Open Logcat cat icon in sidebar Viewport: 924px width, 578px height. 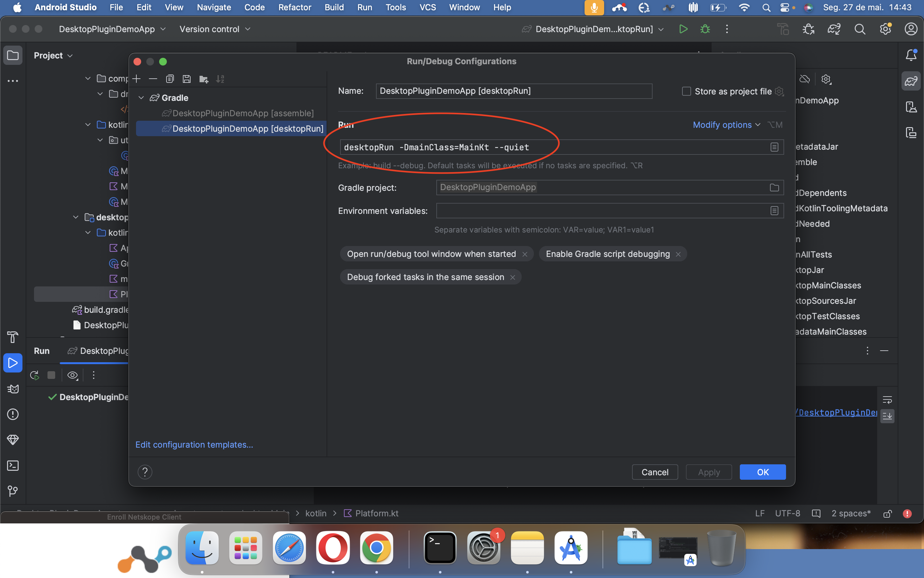pyautogui.click(x=13, y=389)
